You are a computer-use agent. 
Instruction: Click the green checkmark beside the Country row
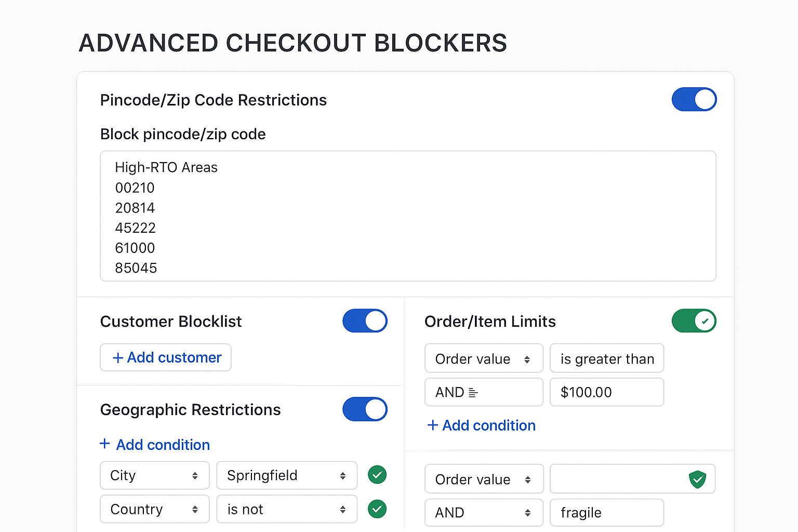pos(377,509)
